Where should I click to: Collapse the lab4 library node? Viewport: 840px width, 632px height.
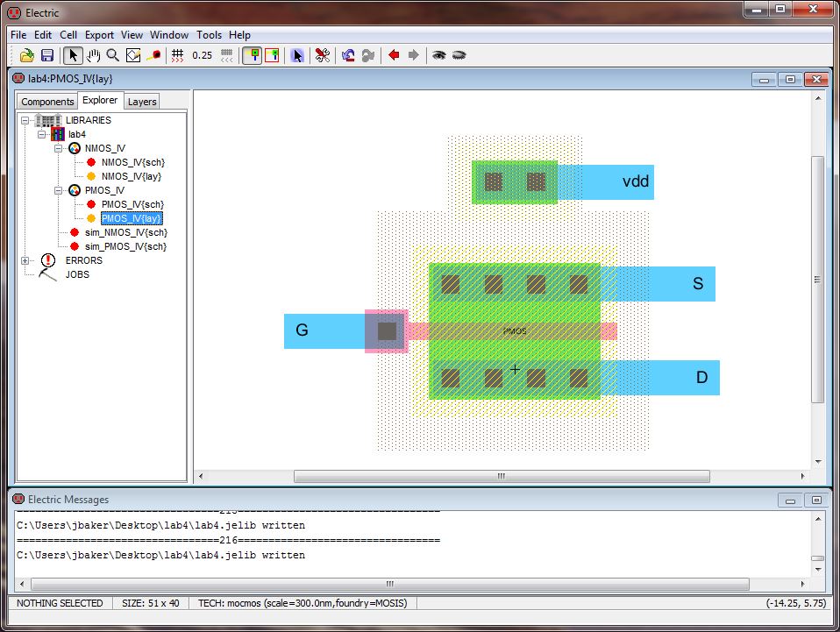[x=41, y=134]
